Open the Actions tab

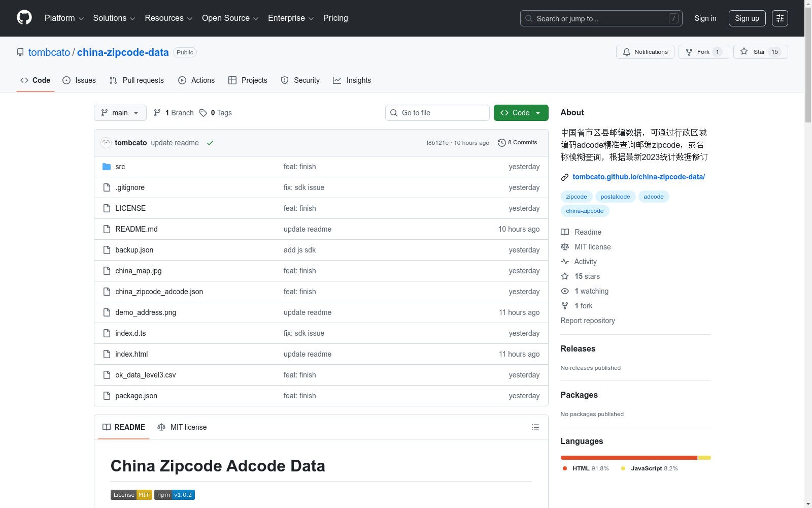coord(196,80)
